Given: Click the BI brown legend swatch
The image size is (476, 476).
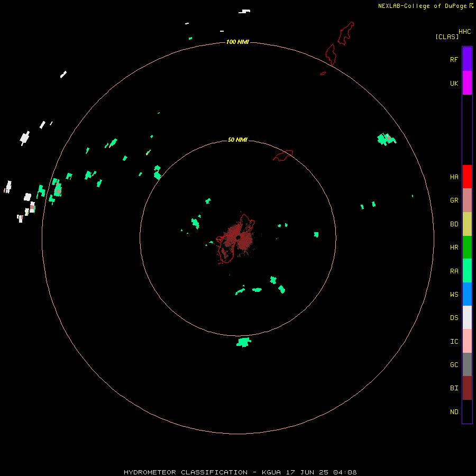Looking at the screenshot, I should point(467,388).
